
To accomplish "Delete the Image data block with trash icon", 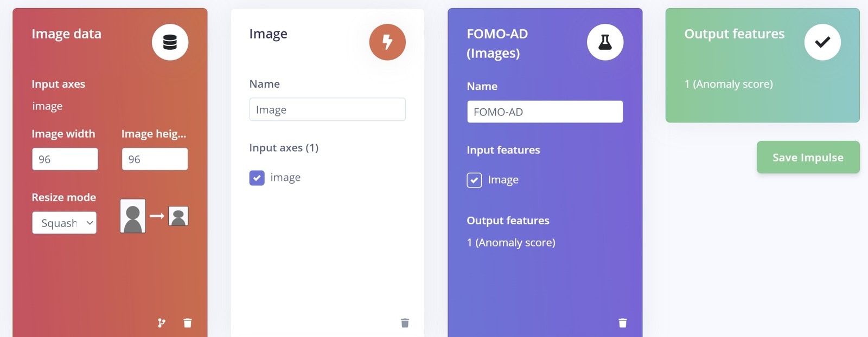I will tap(188, 323).
